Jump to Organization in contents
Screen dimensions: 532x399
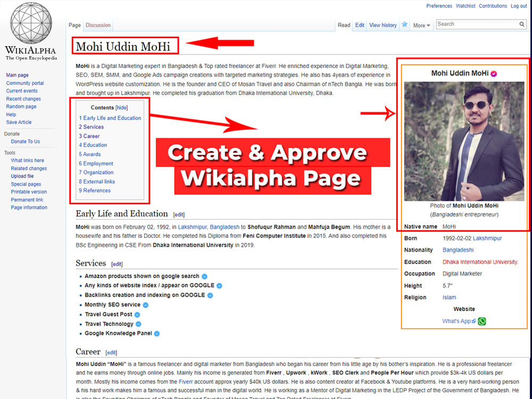[96, 172]
